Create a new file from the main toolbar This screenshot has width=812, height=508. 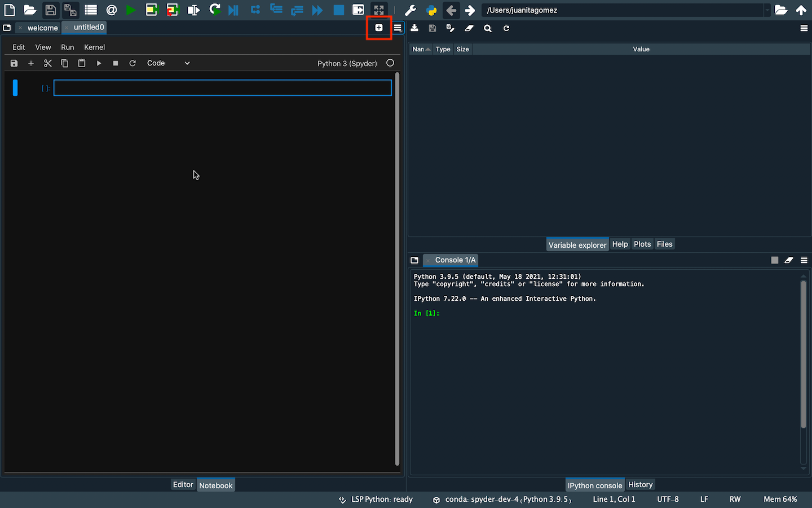[x=9, y=10]
